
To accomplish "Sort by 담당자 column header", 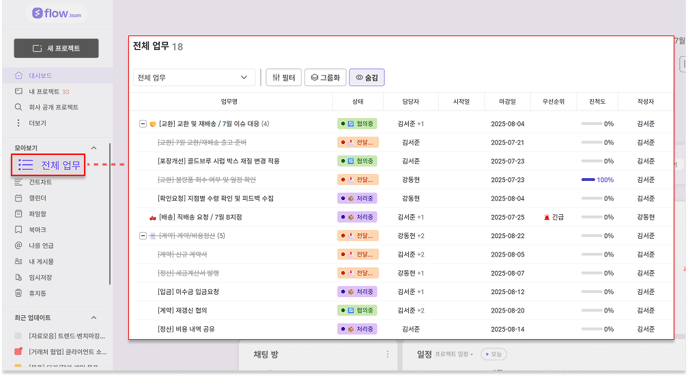I will point(411,102).
